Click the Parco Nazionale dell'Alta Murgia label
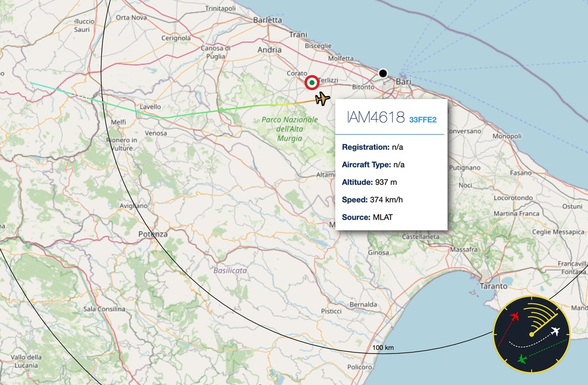Image resolution: width=588 pixels, height=385 pixels. tap(290, 129)
